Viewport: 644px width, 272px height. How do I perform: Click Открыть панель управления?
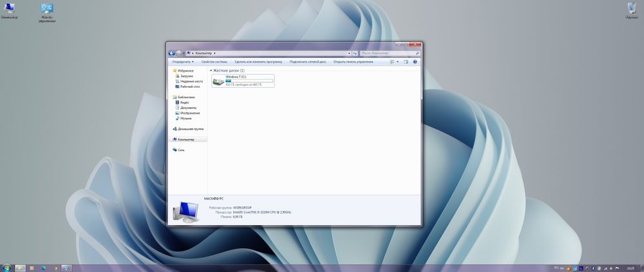tap(353, 62)
